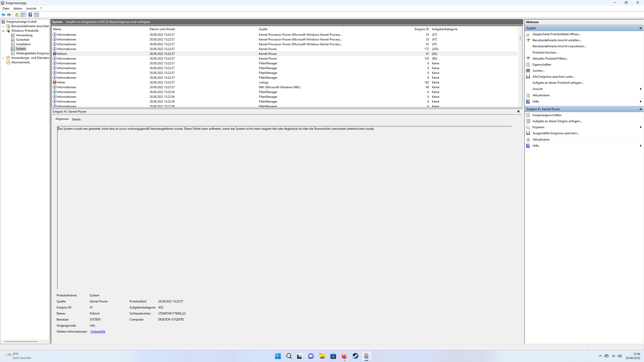Click the Onlinehilfe link
Viewport: 644px width, 362px height.
98,332
